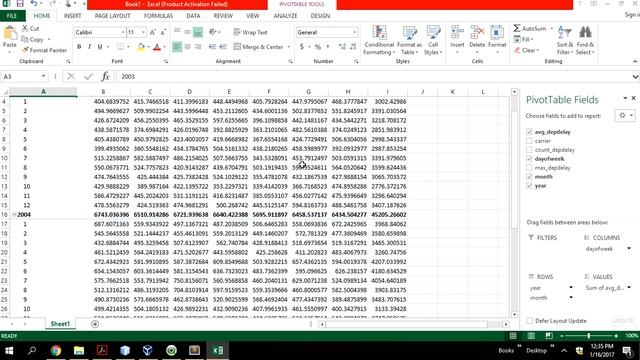
Task: Collapse the 2004 year group
Action: [x=14, y=215]
